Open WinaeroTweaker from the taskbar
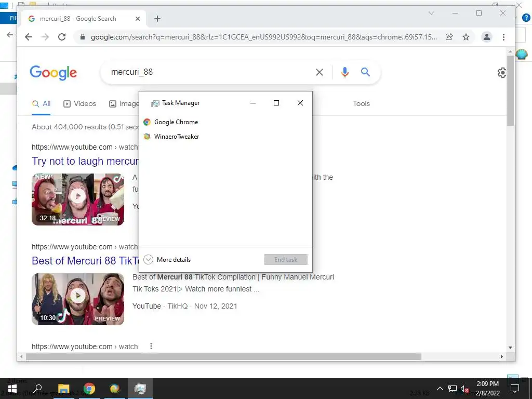Image resolution: width=532 pixels, height=399 pixels. point(115,389)
